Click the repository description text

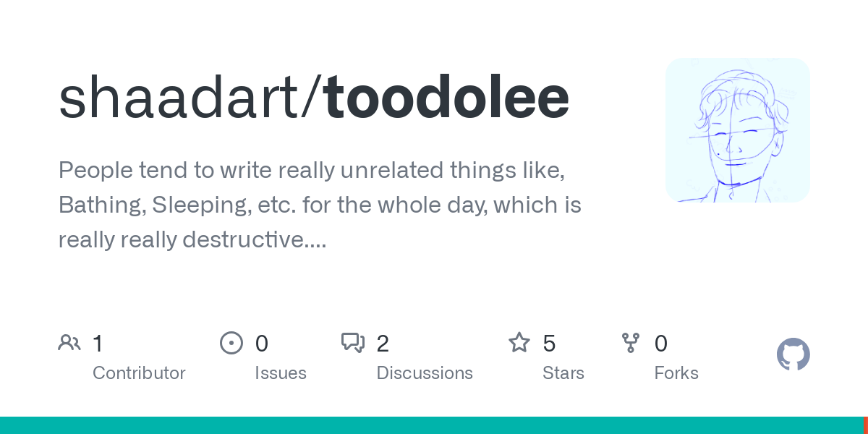point(320,205)
